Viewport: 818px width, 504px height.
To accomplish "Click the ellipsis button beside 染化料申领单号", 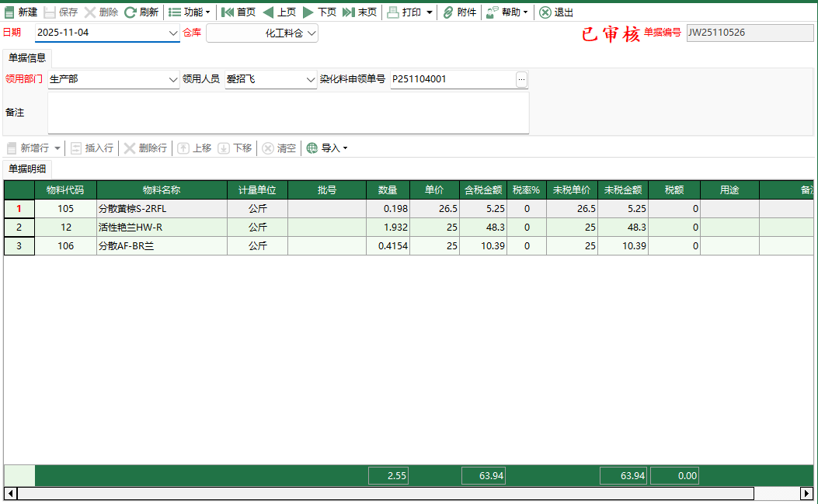I will point(521,79).
